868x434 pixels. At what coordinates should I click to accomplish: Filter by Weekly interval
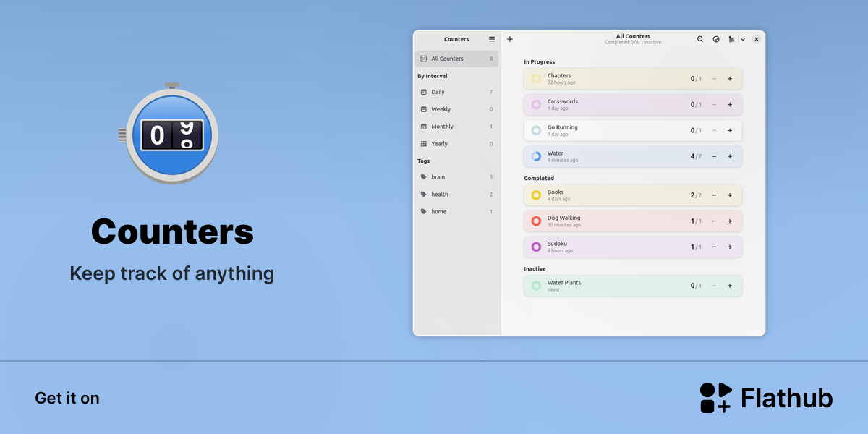[456, 109]
